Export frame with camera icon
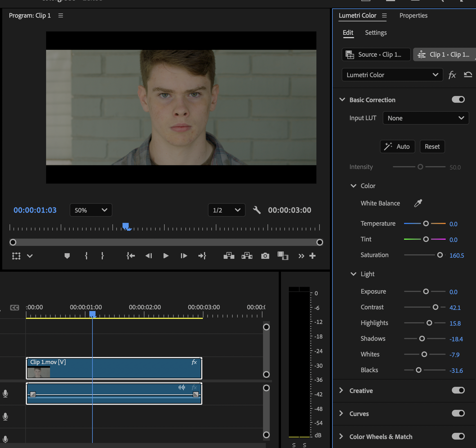 tap(265, 256)
